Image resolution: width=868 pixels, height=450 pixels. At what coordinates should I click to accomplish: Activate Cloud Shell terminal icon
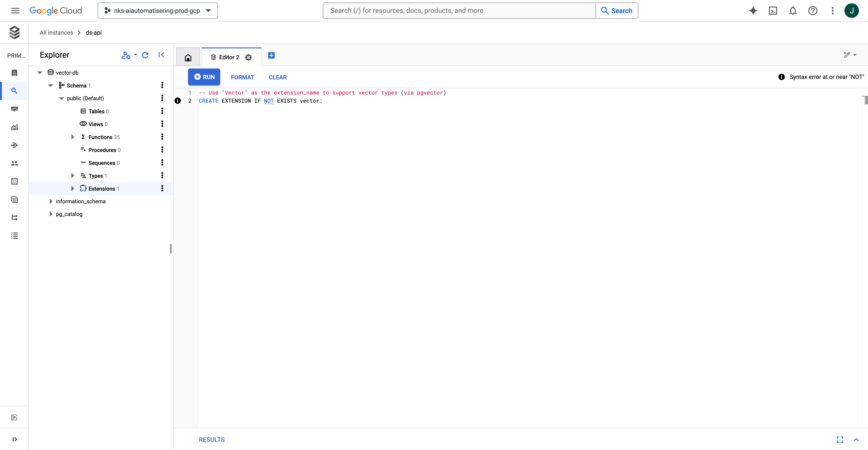click(773, 11)
